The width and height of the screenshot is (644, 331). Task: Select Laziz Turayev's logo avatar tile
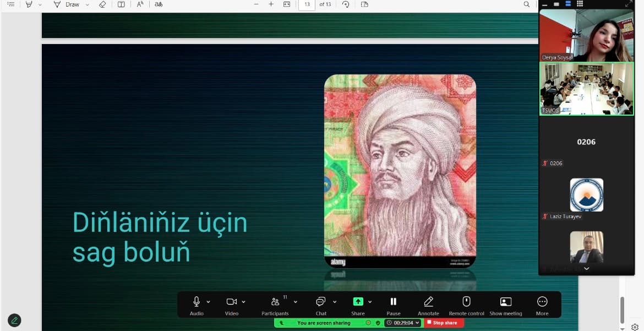587,195
